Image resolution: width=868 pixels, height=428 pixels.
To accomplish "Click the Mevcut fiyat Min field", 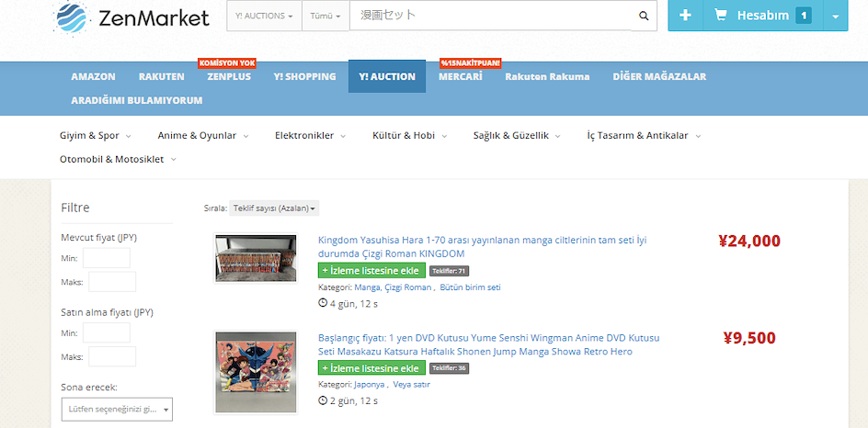I will tap(107, 258).
